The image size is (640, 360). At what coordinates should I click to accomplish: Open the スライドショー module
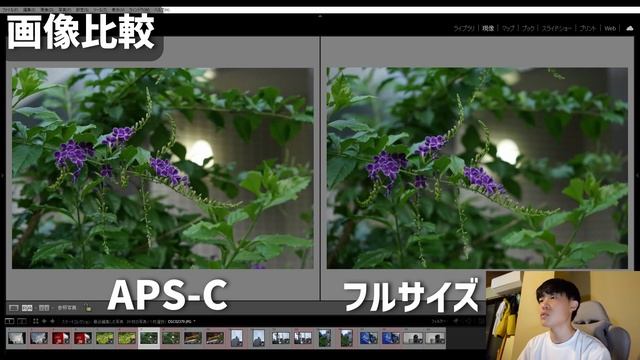[x=557, y=28]
